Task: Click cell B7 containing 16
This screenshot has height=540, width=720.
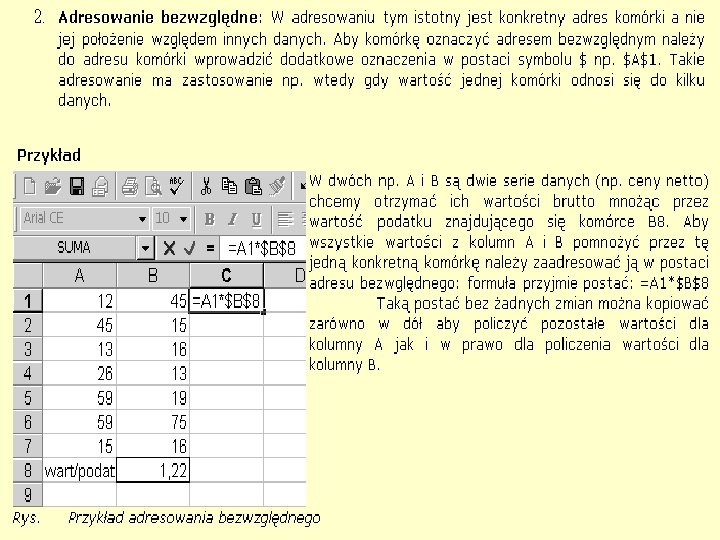Action: (x=153, y=446)
